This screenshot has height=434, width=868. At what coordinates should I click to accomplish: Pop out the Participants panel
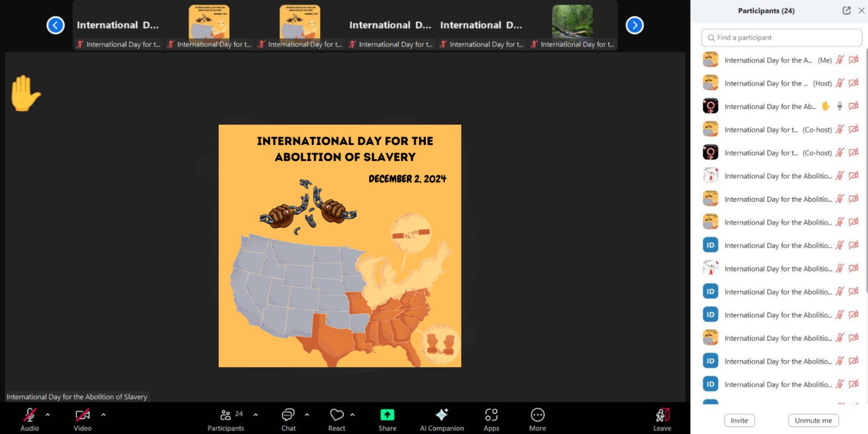click(846, 11)
